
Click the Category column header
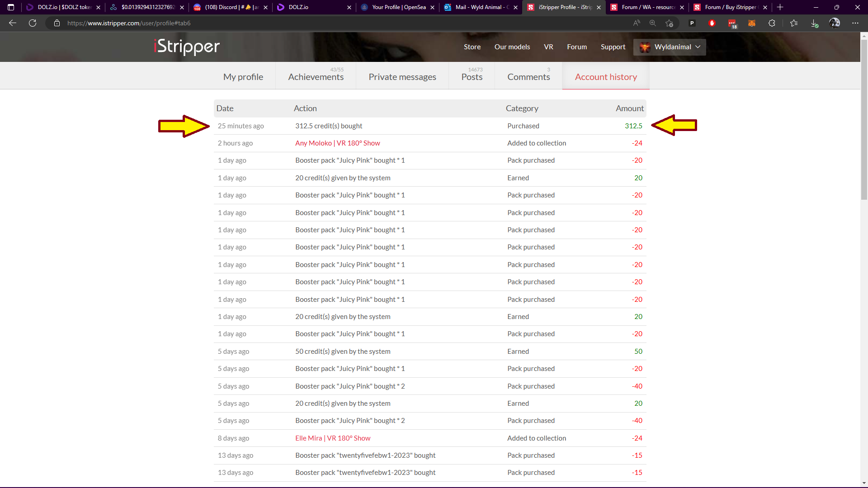coord(522,108)
